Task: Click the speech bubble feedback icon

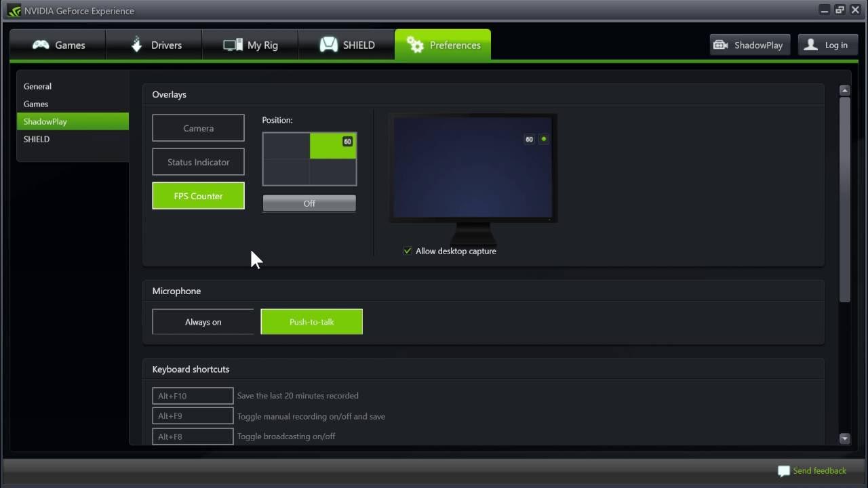Action: [x=784, y=471]
